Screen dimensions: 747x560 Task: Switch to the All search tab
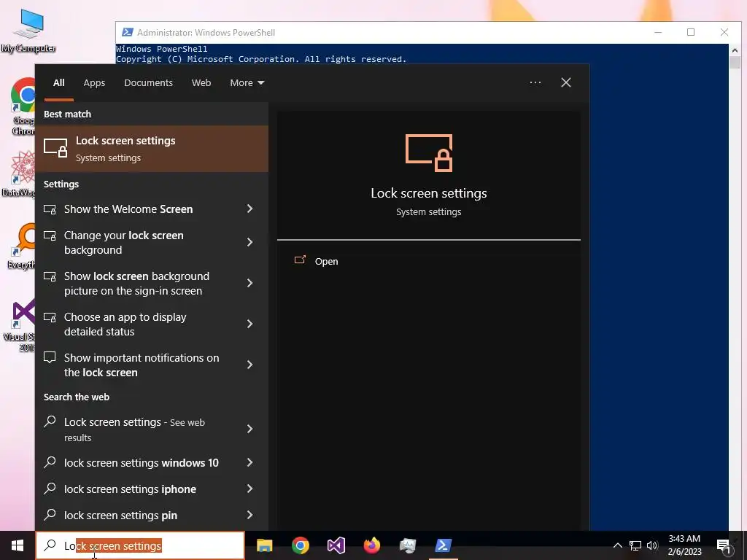pyautogui.click(x=58, y=83)
